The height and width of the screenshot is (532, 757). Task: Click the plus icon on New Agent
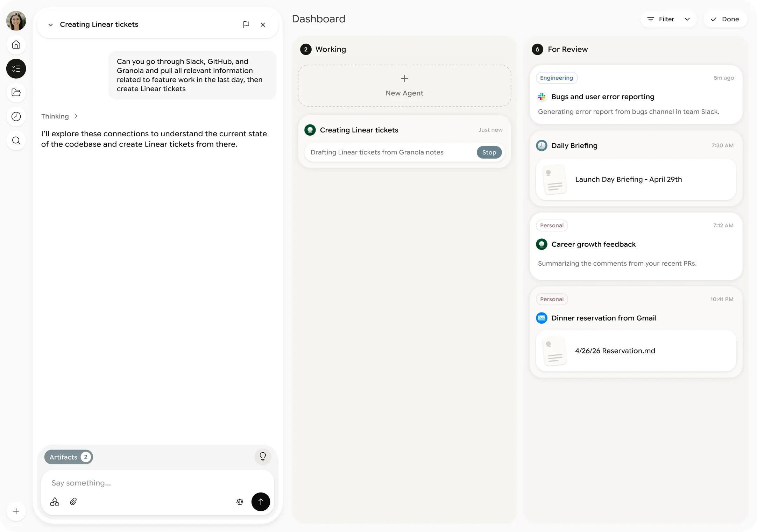tap(404, 78)
